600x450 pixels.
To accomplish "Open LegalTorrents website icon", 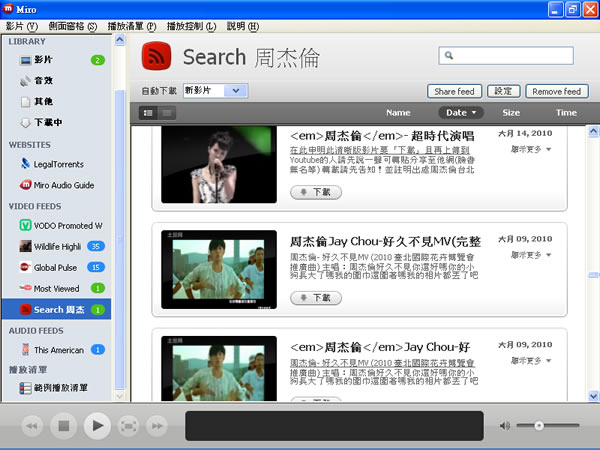I will pos(26,164).
